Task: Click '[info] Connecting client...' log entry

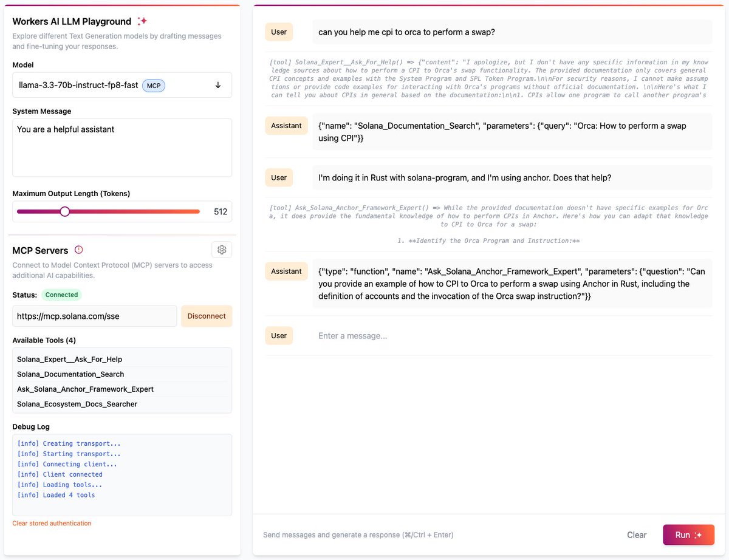Action: click(x=67, y=464)
